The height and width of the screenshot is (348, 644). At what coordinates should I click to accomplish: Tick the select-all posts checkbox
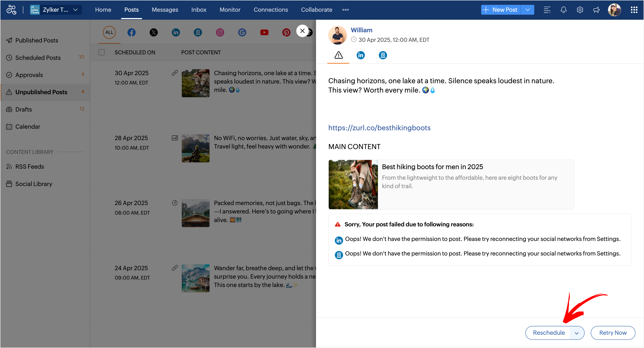click(x=102, y=52)
